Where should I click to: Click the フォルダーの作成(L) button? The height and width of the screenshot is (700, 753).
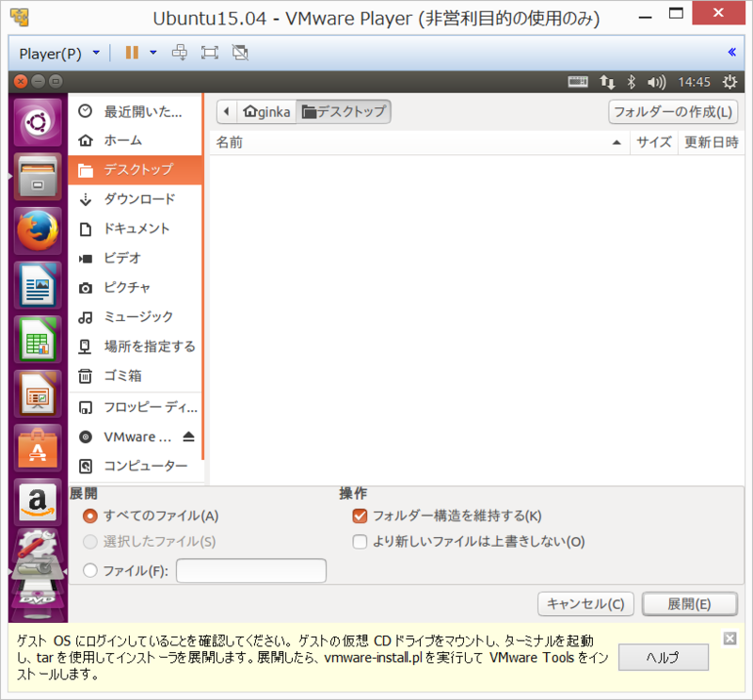pos(672,111)
